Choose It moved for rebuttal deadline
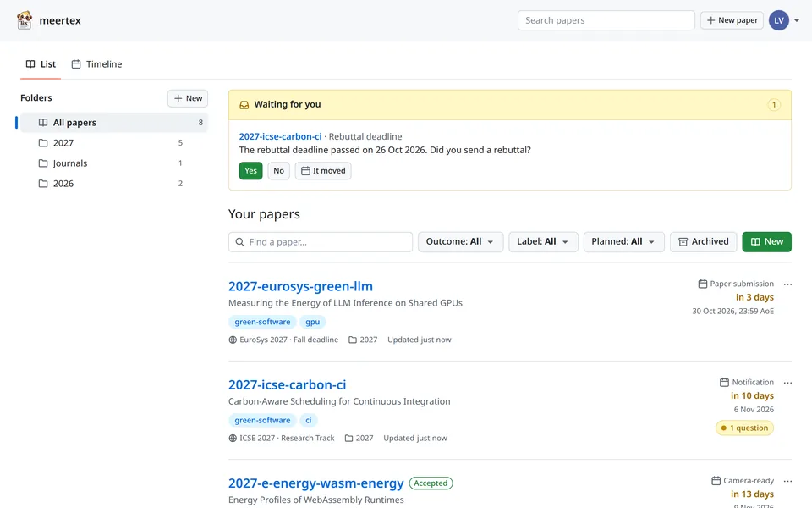Image resolution: width=812 pixels, height=508 pixels. [x=323, y=170]
